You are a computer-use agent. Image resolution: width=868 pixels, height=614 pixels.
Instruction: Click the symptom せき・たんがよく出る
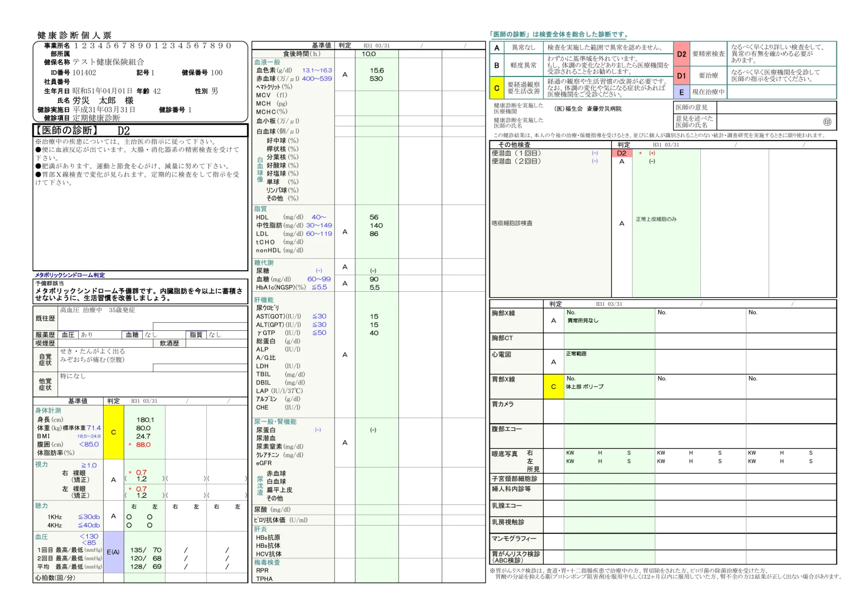92,351
